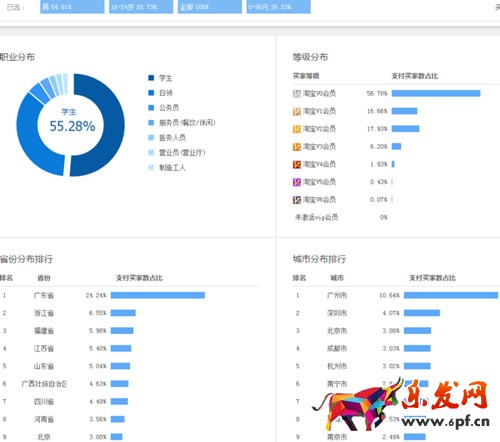Toggle the 学生 legend entry
This screenshot has width=500, height=442.
[160, 78]
